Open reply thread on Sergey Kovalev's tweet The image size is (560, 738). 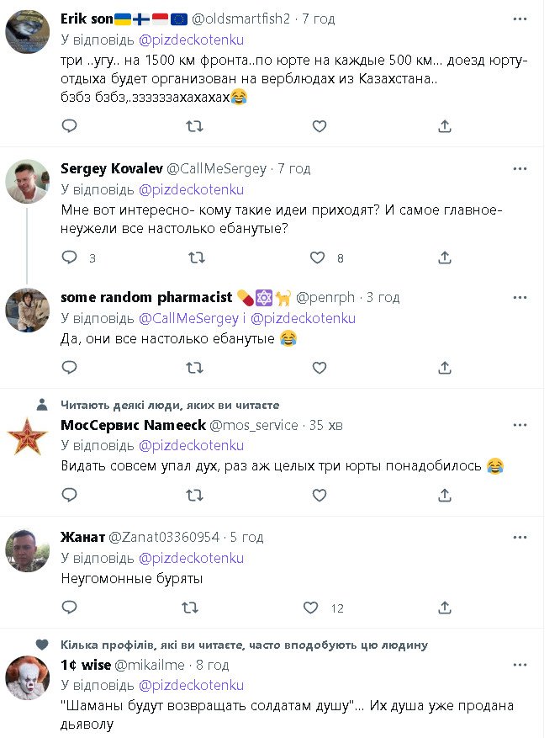click(70, 258)
